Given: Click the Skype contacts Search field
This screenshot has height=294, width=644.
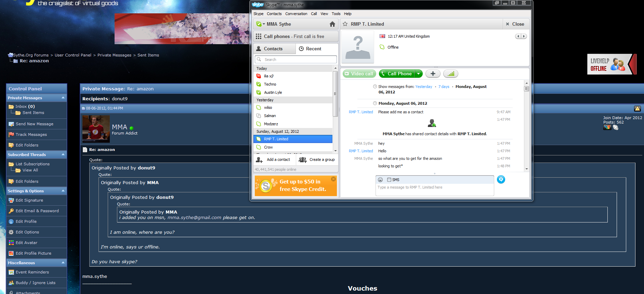Looking at the screenshot, I should (296, 60).
